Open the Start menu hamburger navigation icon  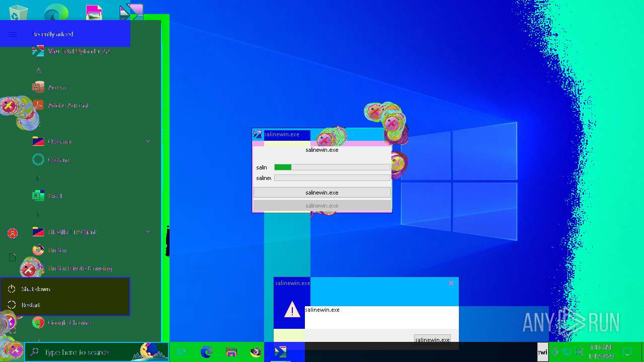coord(13,34)
